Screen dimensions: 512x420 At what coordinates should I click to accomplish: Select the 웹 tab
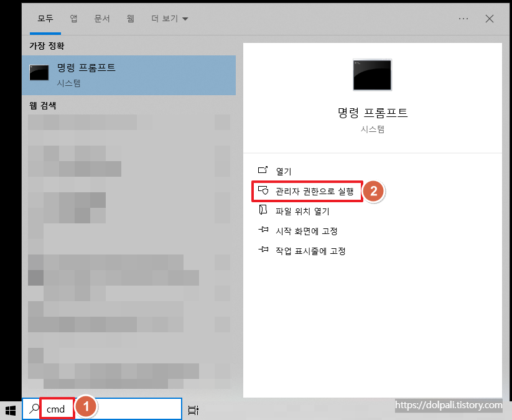[x=130, y=18]
